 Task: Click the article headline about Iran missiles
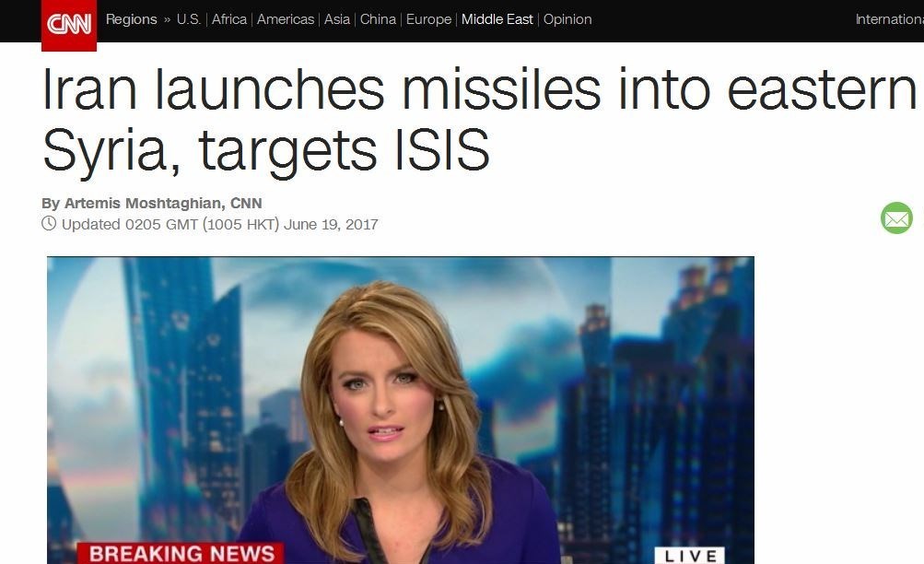tap(479, 120)
